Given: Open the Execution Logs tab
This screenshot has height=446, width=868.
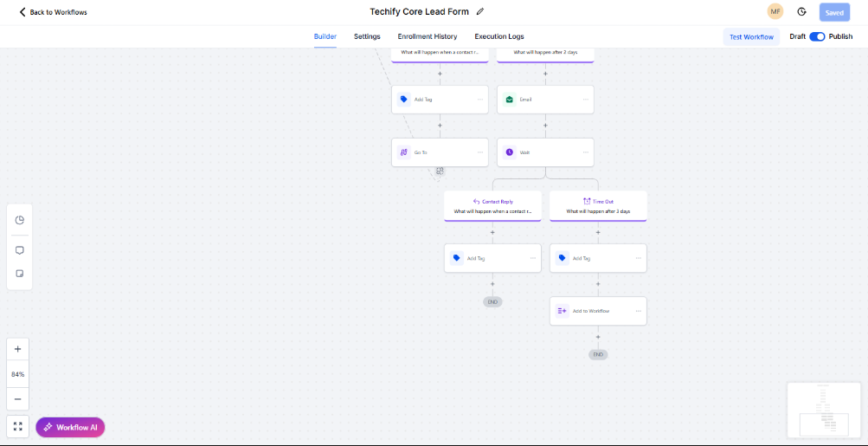Looking at the screenshot, I should (499, 36).
